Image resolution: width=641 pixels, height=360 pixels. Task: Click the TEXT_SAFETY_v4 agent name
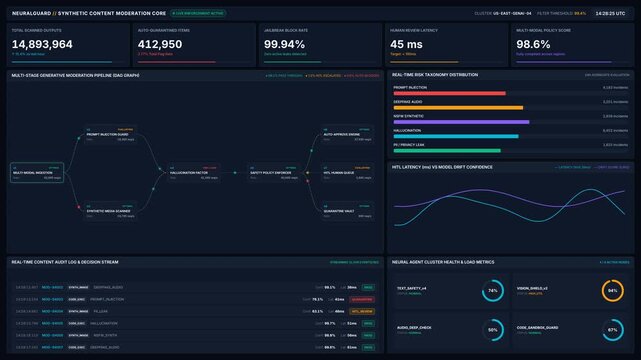(x=412, y=288)
